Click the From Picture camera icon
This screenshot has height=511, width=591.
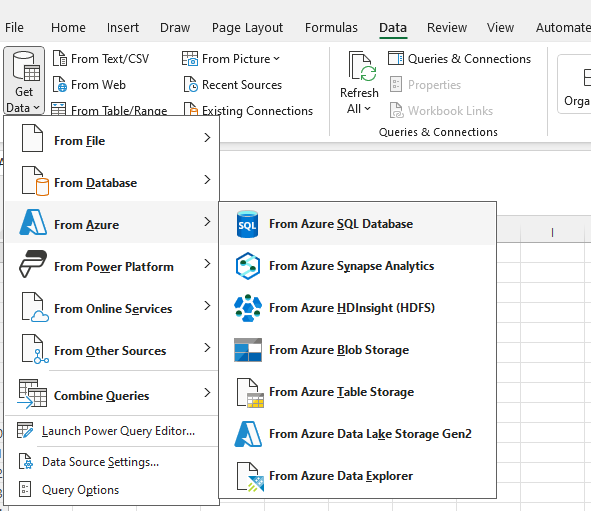tap(190, 58)
